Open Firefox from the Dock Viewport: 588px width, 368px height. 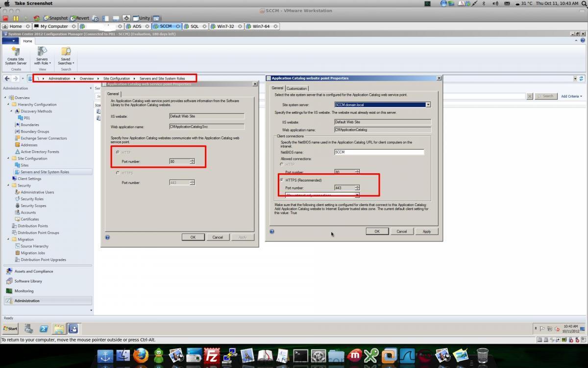click(x=141, y=355)
